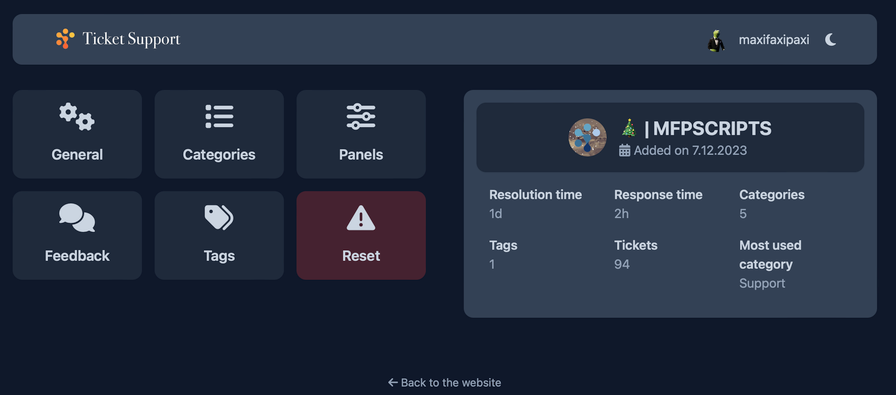Follow the Back to the website link
Image resolution: width=896 pixels, height=395 pixels.
tap(445, 382)
